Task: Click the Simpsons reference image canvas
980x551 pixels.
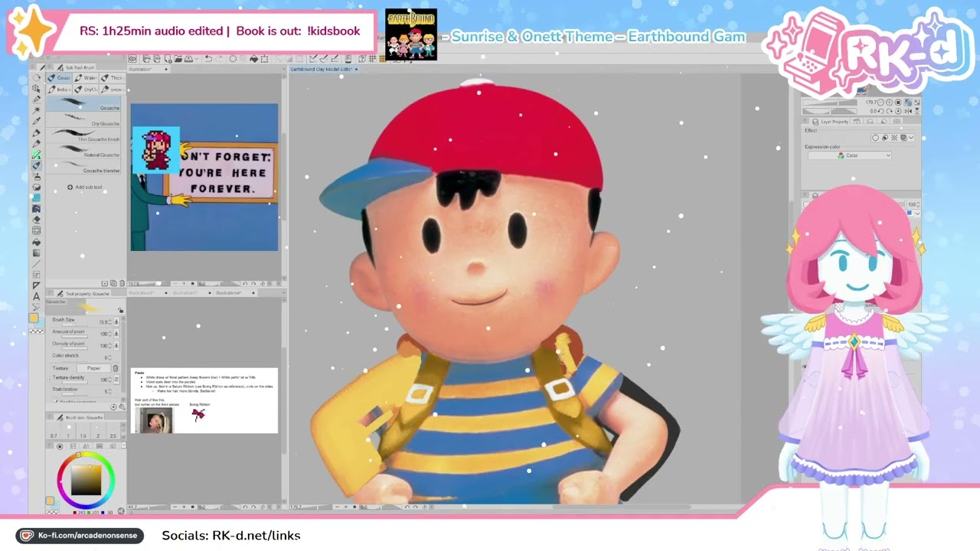Action: click(x=204, y=177)
